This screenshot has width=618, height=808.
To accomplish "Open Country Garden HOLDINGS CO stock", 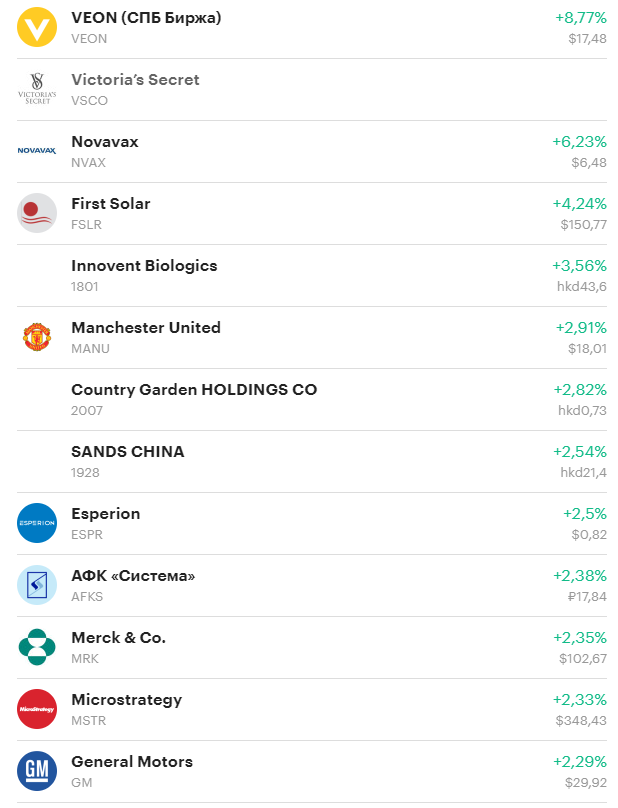I will click(x=194, y=390).
